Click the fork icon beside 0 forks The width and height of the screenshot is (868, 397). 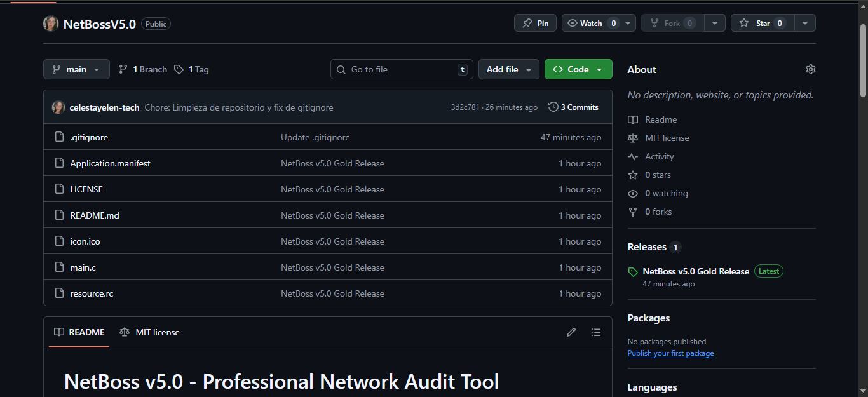tap(633, 212)
